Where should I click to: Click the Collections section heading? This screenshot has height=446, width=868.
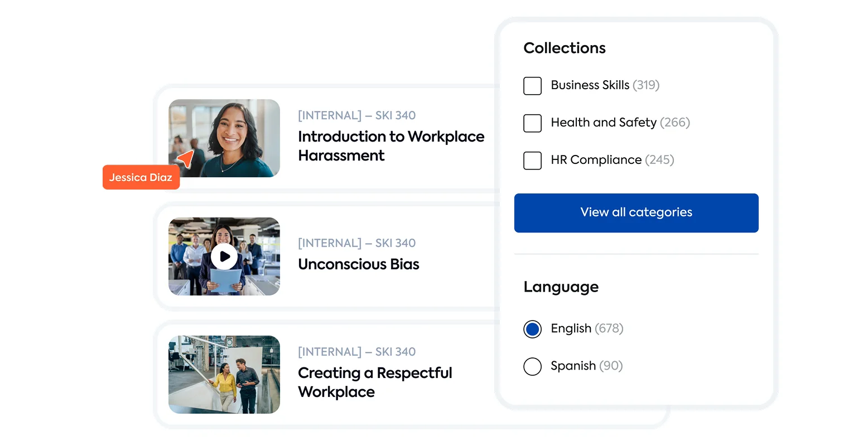(x=564, y=49)
